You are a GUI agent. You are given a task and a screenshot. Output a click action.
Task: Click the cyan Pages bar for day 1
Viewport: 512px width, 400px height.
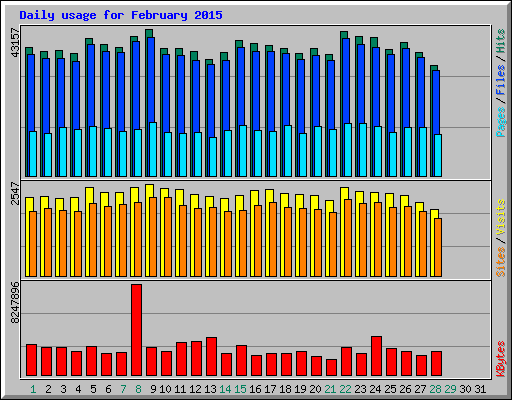[33, 154]
